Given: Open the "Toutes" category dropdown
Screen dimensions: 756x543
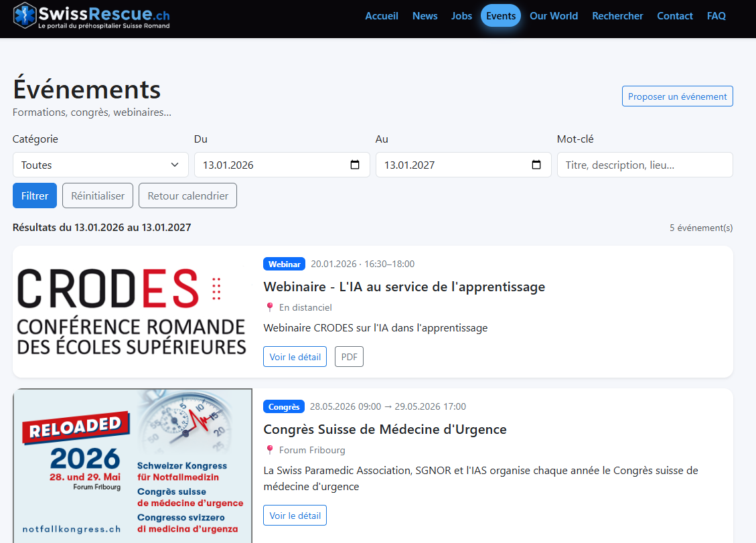Looking at the screenshot, I should (100, 164).
